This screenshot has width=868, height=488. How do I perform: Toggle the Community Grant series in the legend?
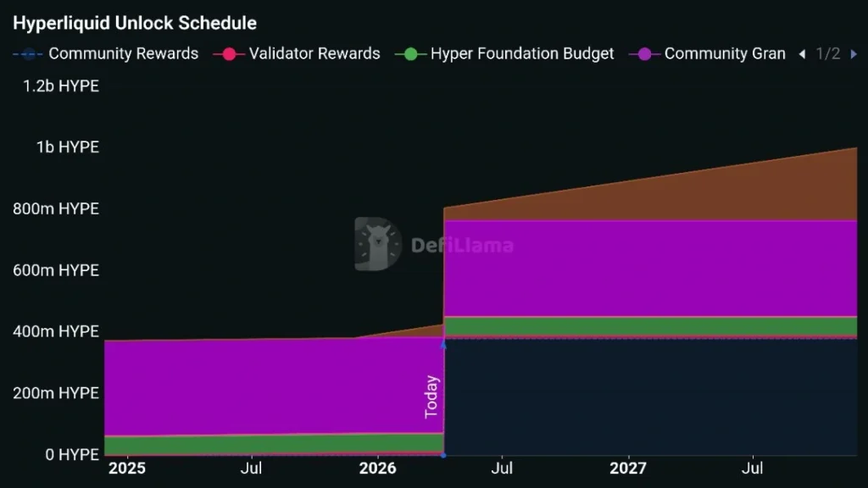(x=725, y=53)
